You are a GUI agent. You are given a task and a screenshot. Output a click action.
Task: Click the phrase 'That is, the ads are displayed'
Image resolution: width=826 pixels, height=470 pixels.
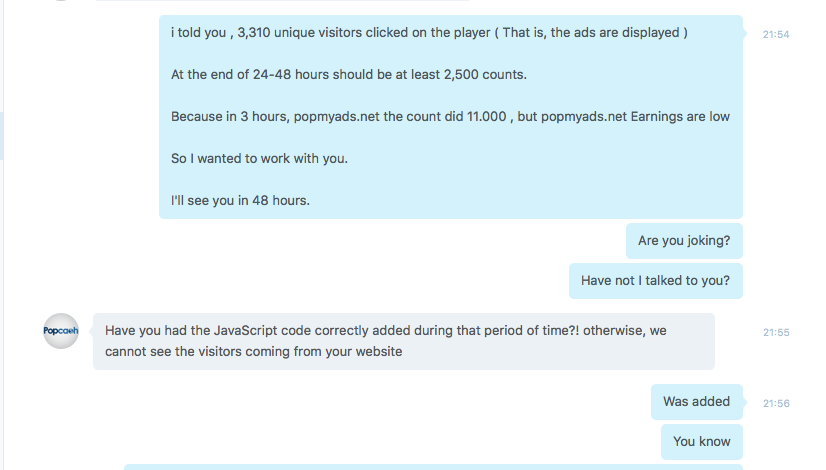point(591,33)
